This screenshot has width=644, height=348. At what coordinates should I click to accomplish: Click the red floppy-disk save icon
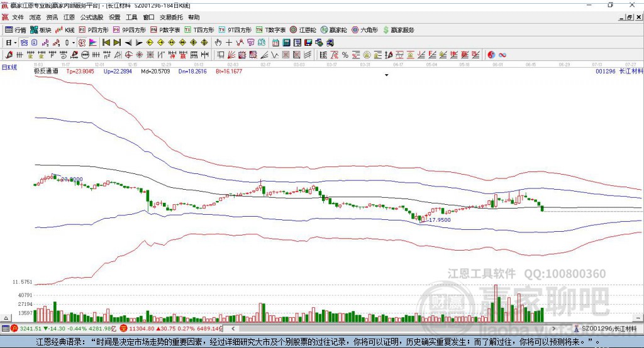(x=308, y=43)
